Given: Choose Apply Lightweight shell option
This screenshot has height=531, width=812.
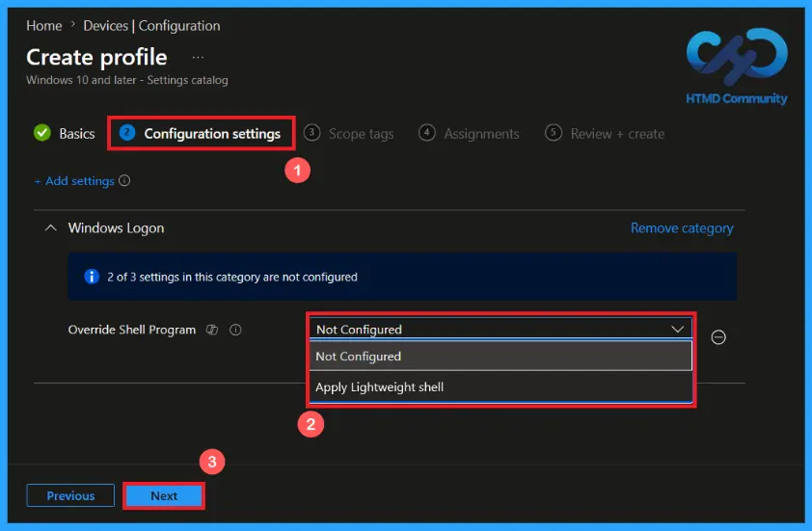Looking at the screenshot, I should coord(501,387).
